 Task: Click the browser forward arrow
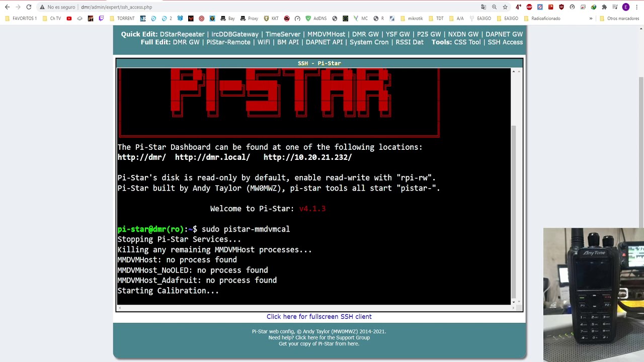point(18,7)
